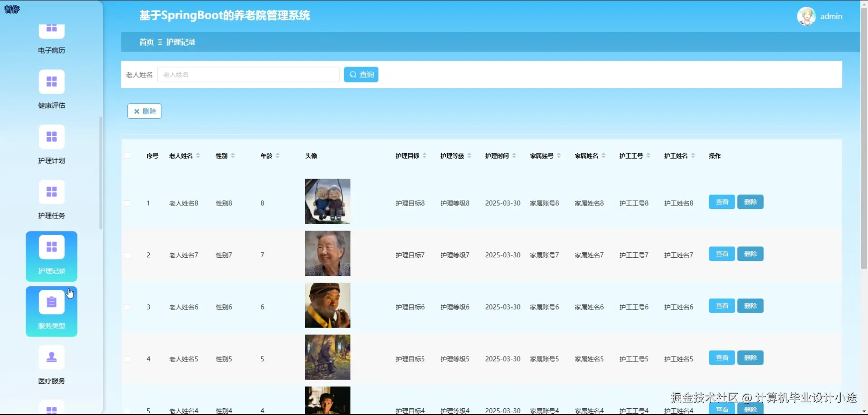This screenshot has height=415, width=868.
Task: Click the 操作 column header
Action: click(715, 156)
